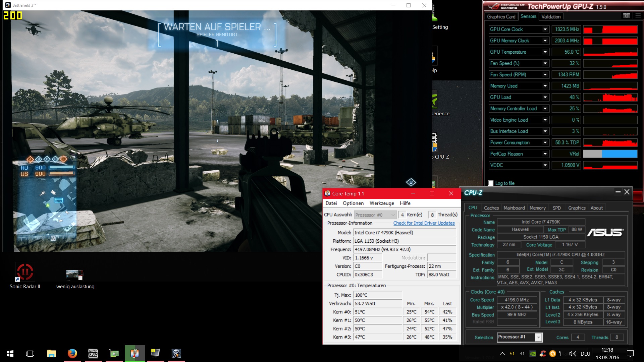Open the Werkzeuge menu in Core Temp
Image resolution: width=644 pixels, height=362 pixels.
pos(382,203)
